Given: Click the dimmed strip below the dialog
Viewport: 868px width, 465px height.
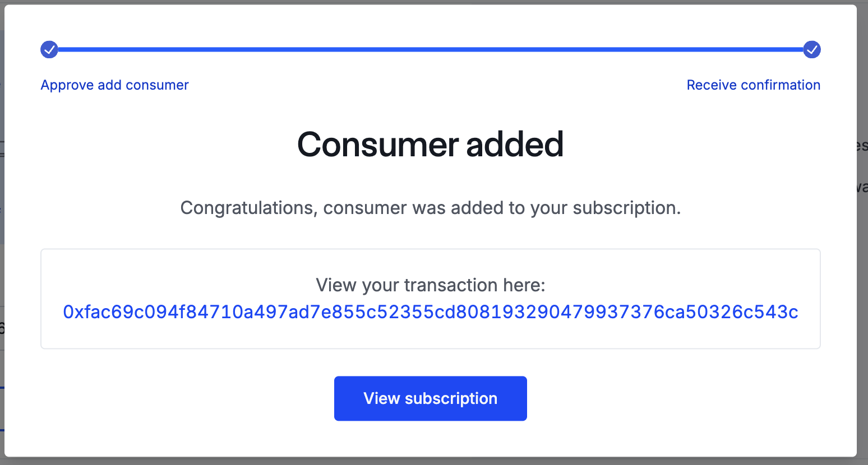Looking at the screenshot, I should 431,461.
